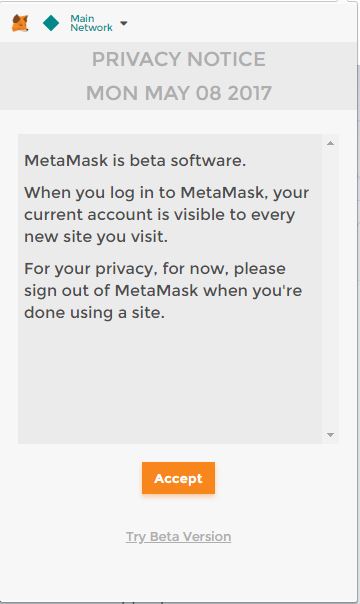360x604 pixels.
Task: Click the MON MAY 08 2017 date heading
Action: 179,93
